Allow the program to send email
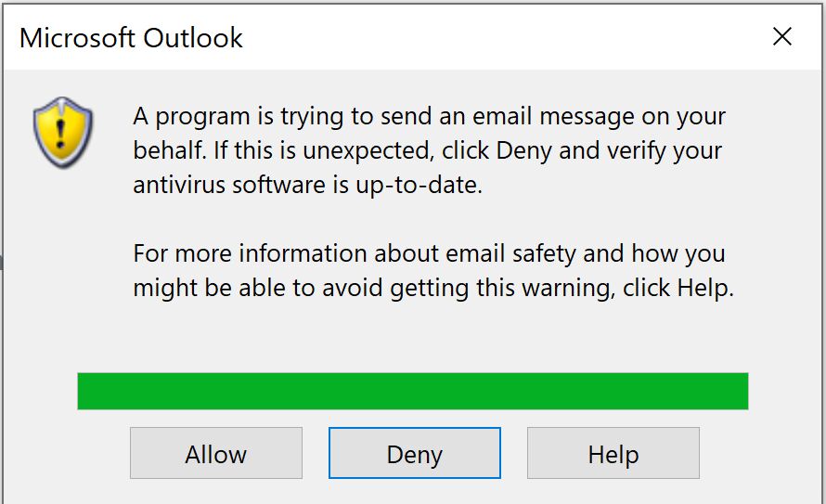Screen dimensions: 826x504 216,453
